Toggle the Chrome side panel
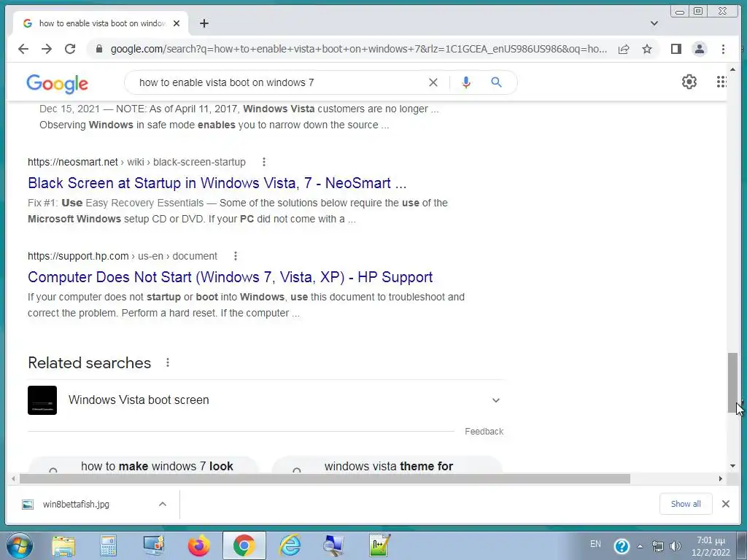 pos(676,49)
